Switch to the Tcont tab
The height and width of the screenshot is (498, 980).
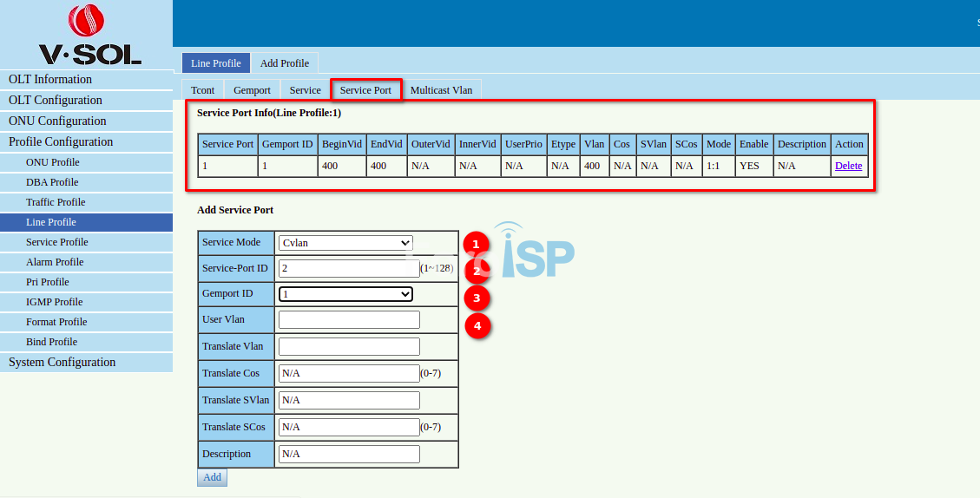(202, 90)
